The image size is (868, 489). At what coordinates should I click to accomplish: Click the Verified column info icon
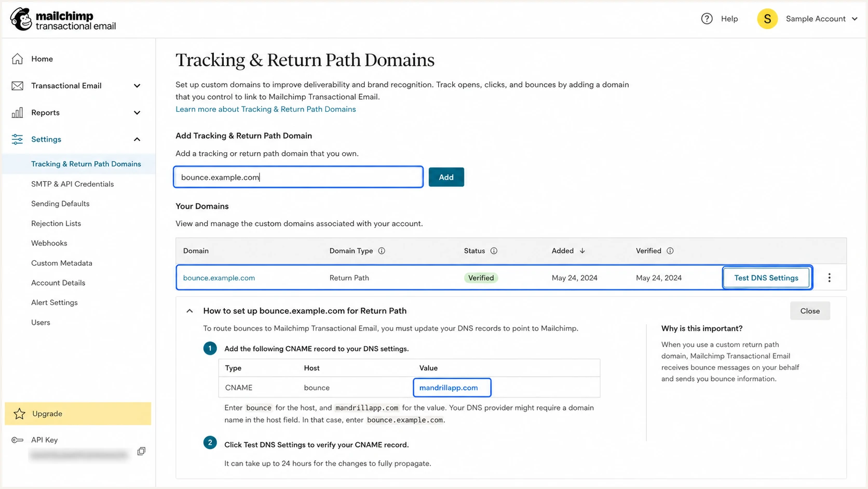pyautogui.click(x=670, y=251)
